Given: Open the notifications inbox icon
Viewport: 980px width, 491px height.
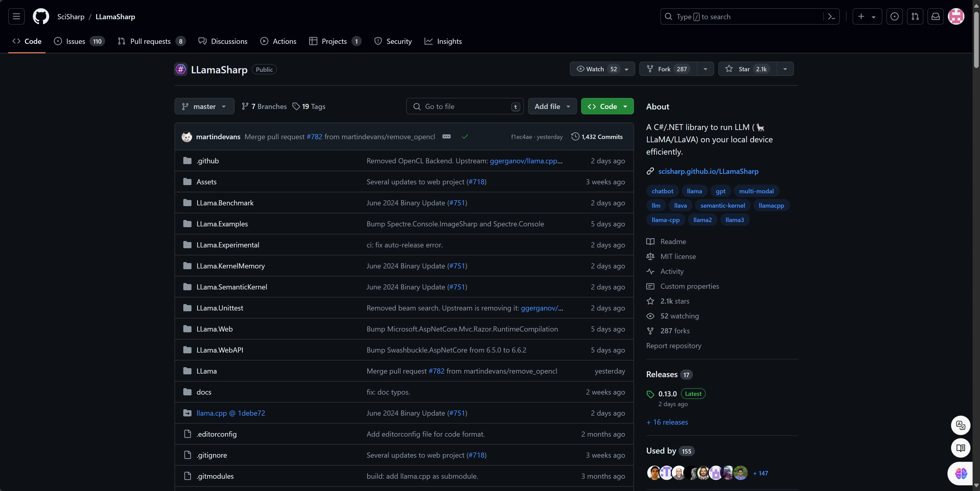Looking at the screenshot, I should click(x=935, y=16).
